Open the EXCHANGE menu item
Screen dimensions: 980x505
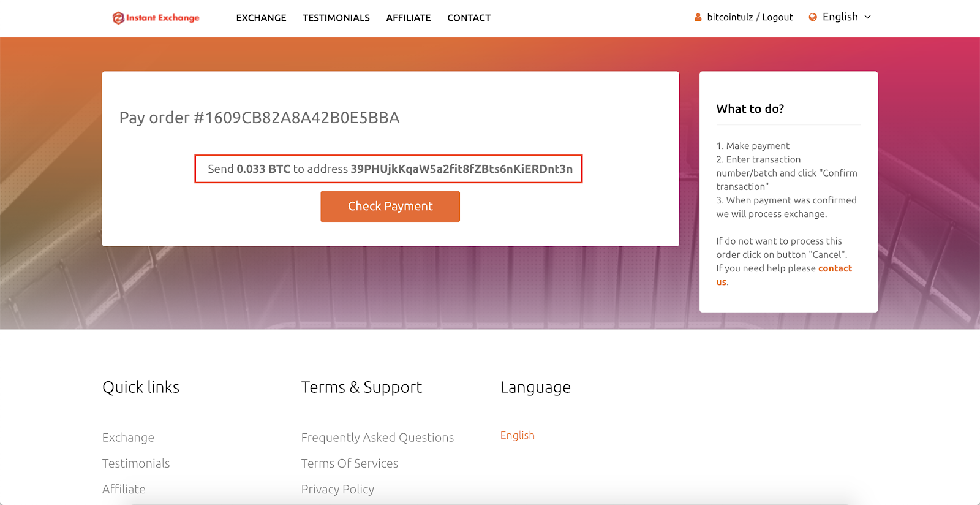tap(261, 18)
